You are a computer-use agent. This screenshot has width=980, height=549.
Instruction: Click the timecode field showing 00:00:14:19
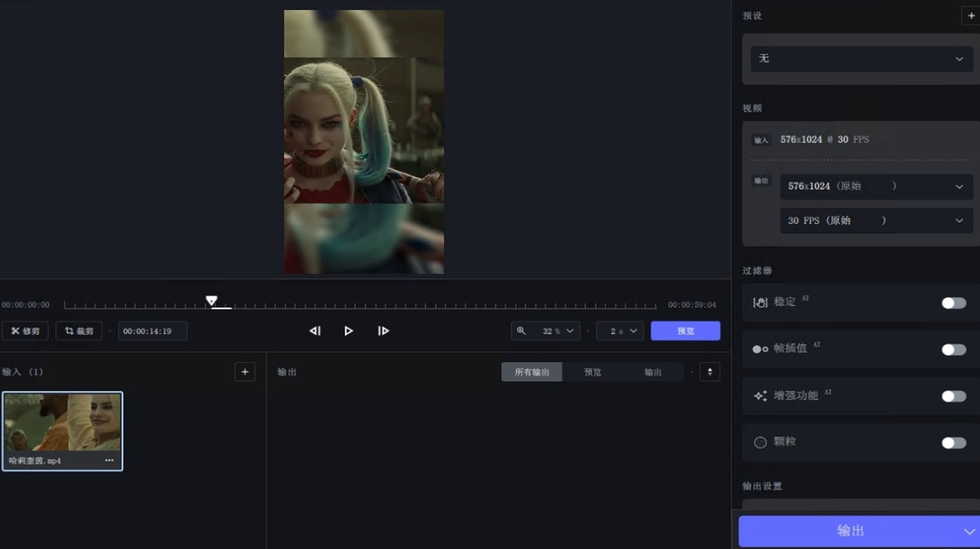(x=152, y=331)
